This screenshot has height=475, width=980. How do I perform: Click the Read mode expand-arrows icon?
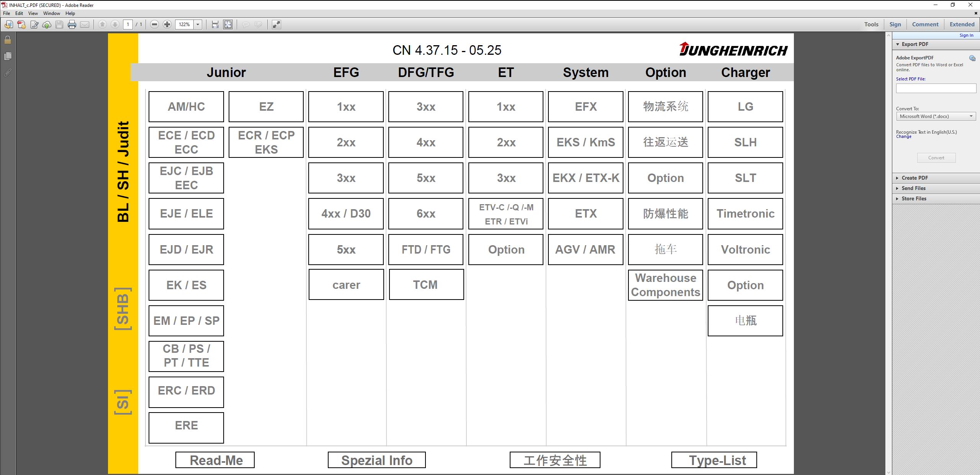[x=276, y=25]
